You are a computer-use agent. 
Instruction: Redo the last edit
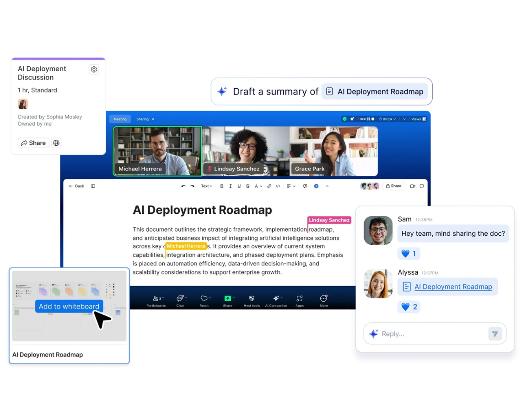coord(192,186)
